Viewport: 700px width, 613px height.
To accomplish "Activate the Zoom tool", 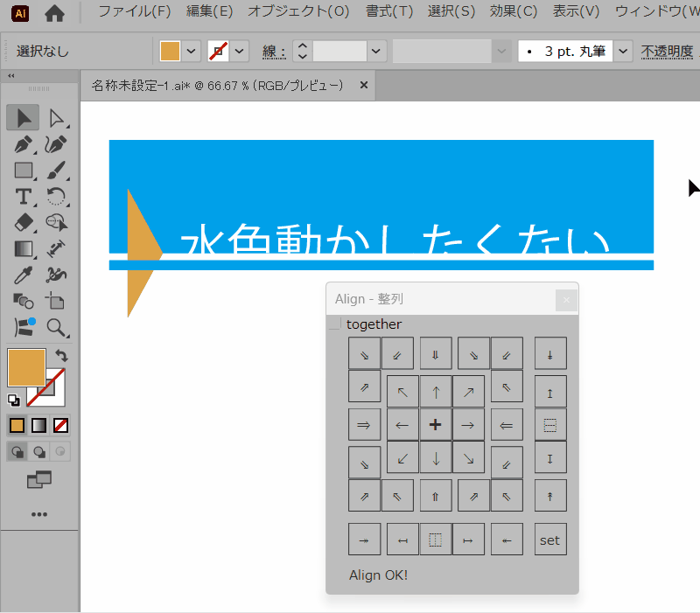I will [x=57, y=328].
